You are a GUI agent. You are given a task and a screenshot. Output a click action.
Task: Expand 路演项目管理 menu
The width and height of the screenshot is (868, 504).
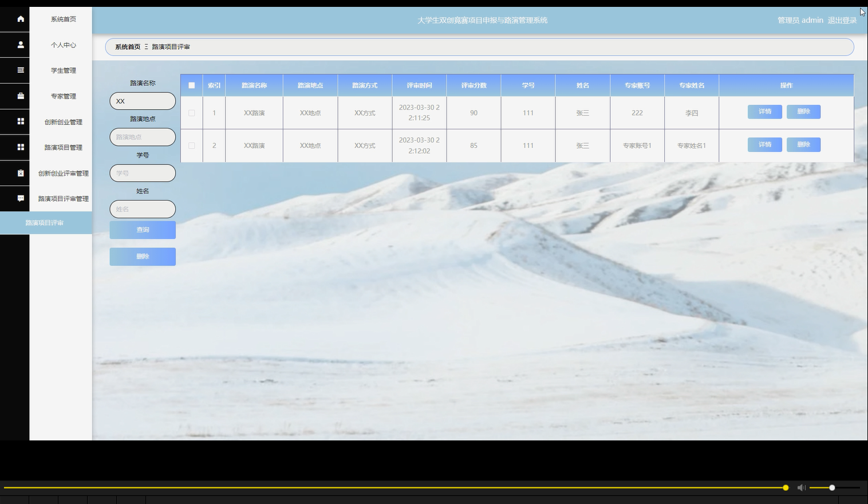(x=63, y=147)
